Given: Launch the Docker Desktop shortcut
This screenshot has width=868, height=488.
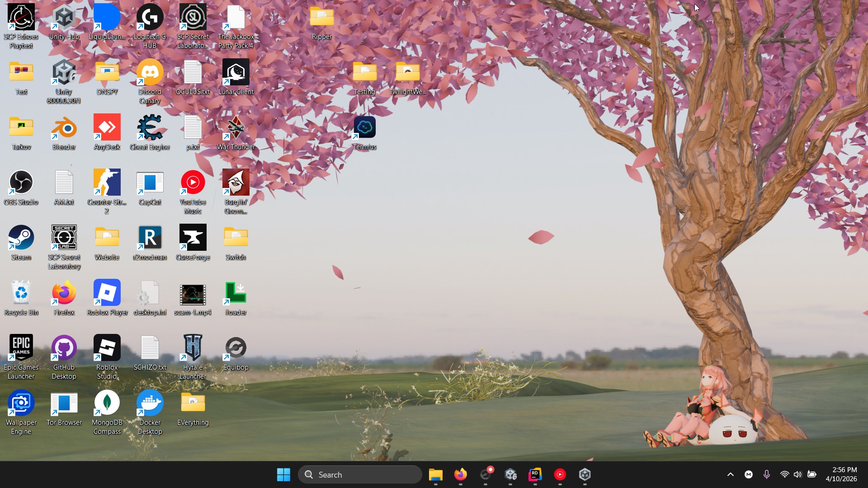Looking at the screenshot, I should tap(150, 412).
